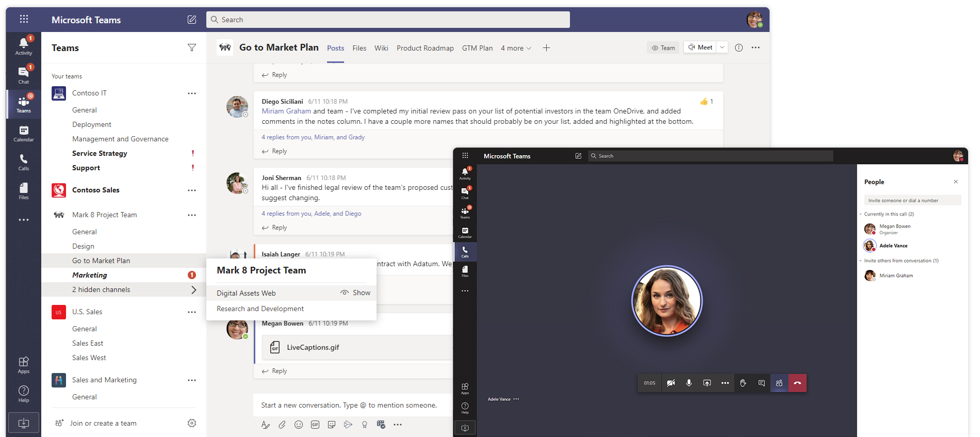Viewport: 980px width, 437px height.
Task: Filter the teams list
Action: [192, 47]
